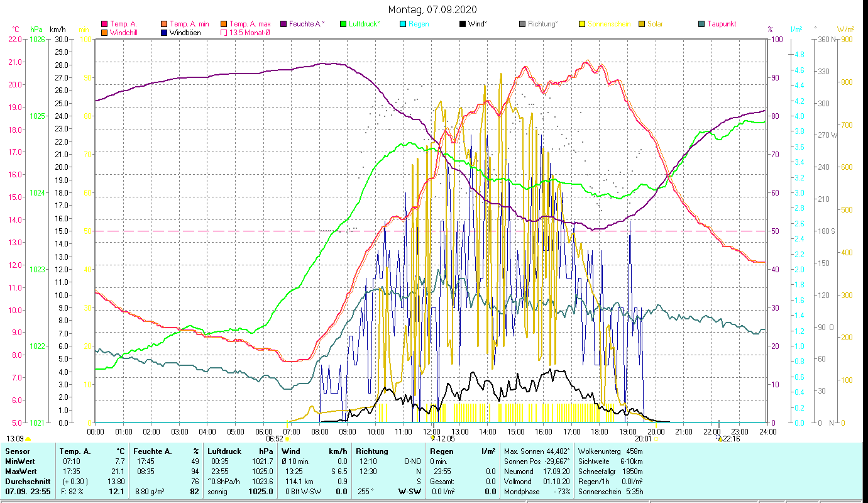The height and width of the screenshot is (503, 868).
Task: Click the MaxWert temperature value 21.1
Action: [x=118, y=471]
